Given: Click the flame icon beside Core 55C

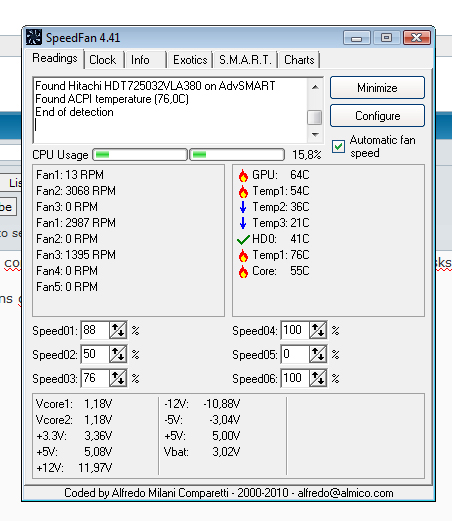Looking at the screenshot, I should pyautogui.click(x=243, y=271).
